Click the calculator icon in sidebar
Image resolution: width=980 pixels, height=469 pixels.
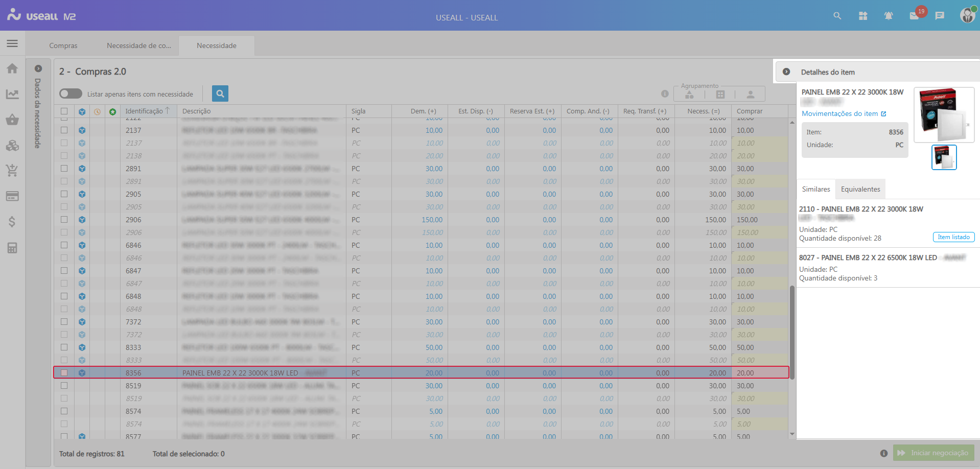pyautogui.click(x=12, y=248)
